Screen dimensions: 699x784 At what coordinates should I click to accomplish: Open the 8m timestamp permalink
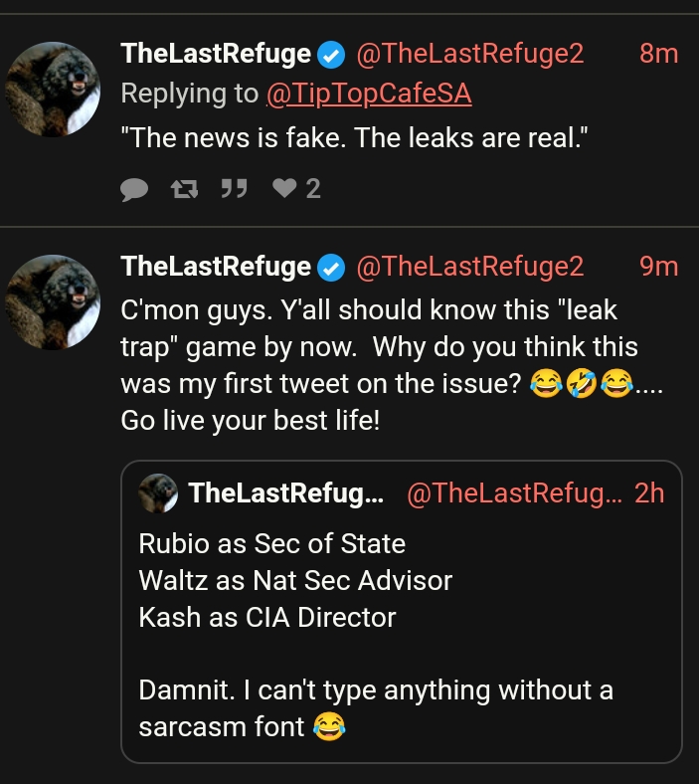click(658, 54)
